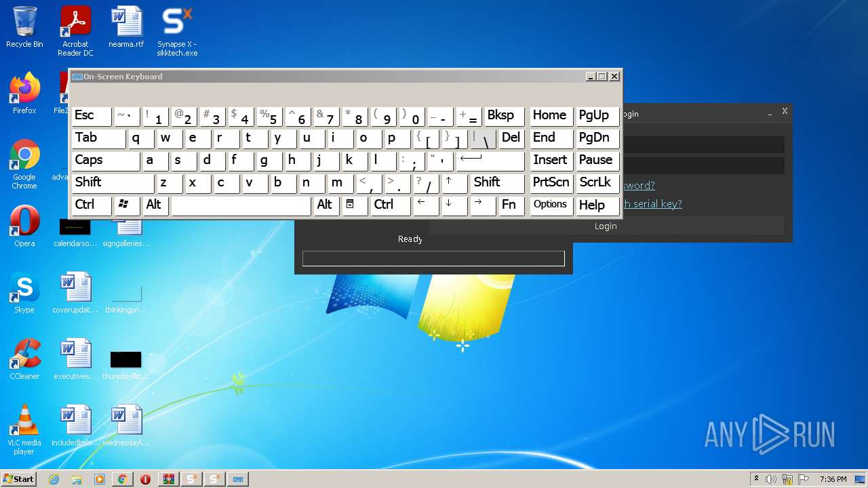Open Windows Explorer folder in taskbar
The width and height of the screenshot is (868, 488).
(x=77, y=479)
